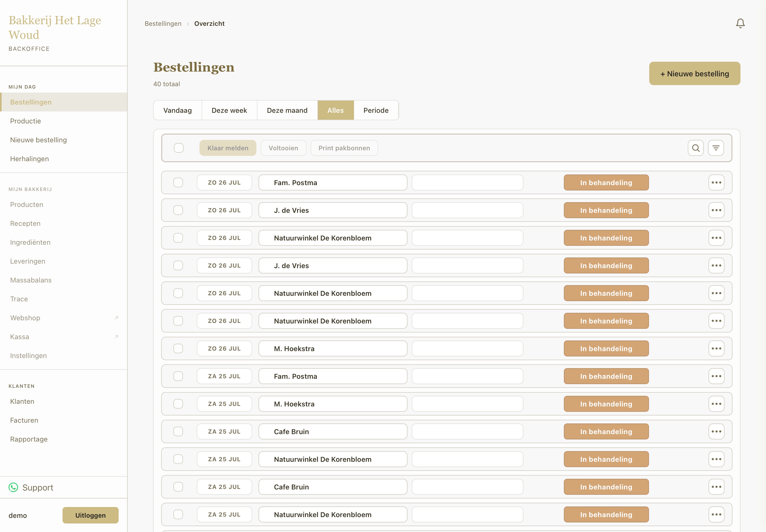Open more options for the M. Hoekstra order on Za 25 Jul
Screen dimensions: 766x532
(x=716, y=404)
